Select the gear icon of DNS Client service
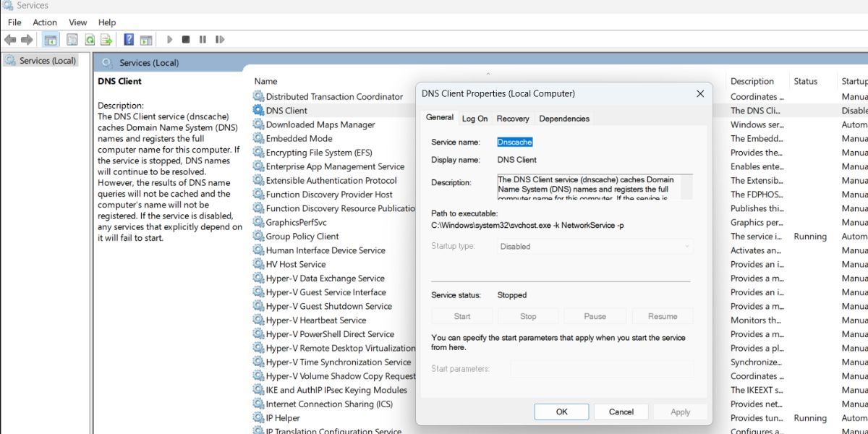868x434 pixels. 258,110
